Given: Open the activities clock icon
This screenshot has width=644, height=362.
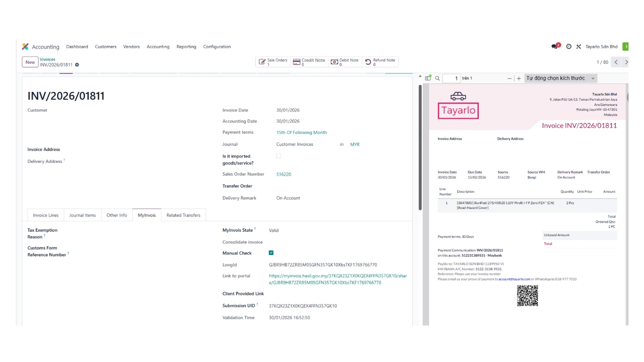Looking at the screenshot, I should 569,46.
